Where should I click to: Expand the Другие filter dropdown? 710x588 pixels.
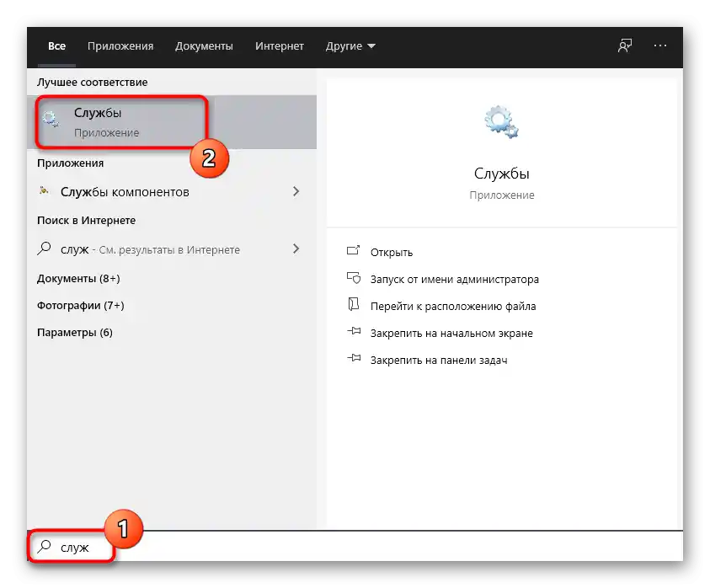pyautogui.click(x=350, y=46)
